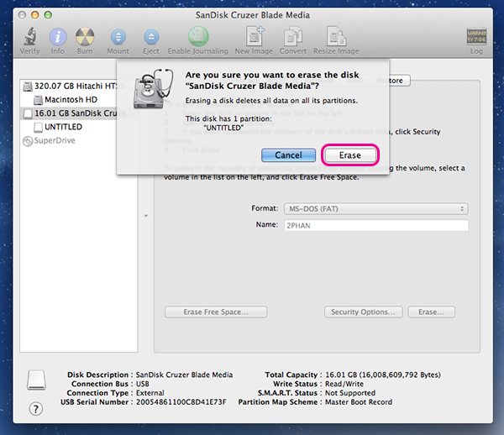Click the disk stethoscope icon in the dialog
Image resolution: width=504 pixels, height=435 pixels.
pyautogui.click(x=154, y=89)
